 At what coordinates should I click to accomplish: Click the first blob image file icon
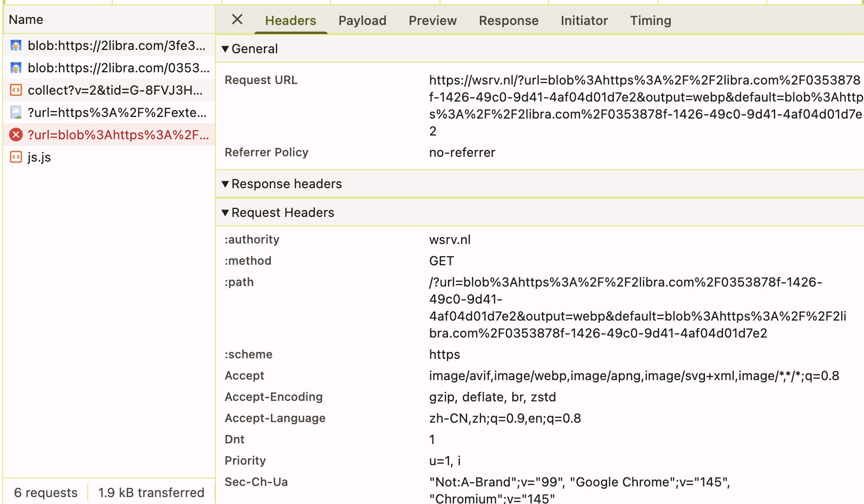coord(16,46)
